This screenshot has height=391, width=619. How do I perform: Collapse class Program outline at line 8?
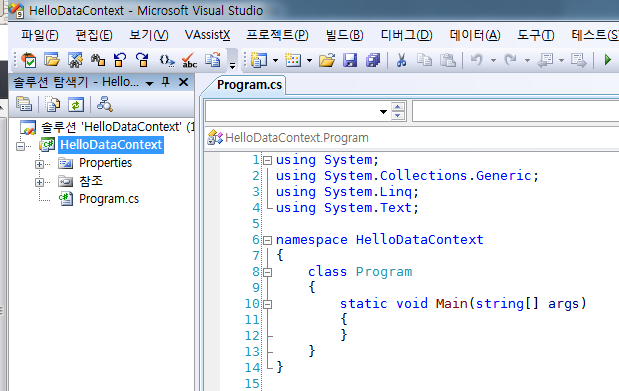(x=268, y=272)
